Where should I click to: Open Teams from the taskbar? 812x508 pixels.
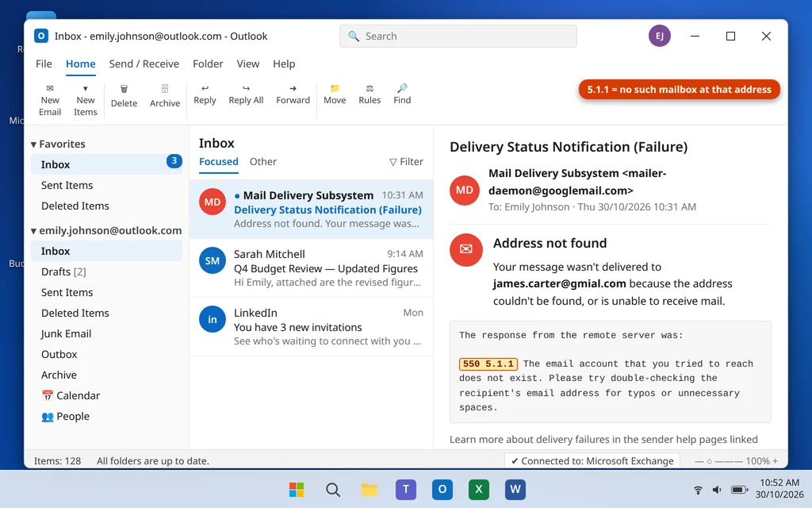[406, 489]
